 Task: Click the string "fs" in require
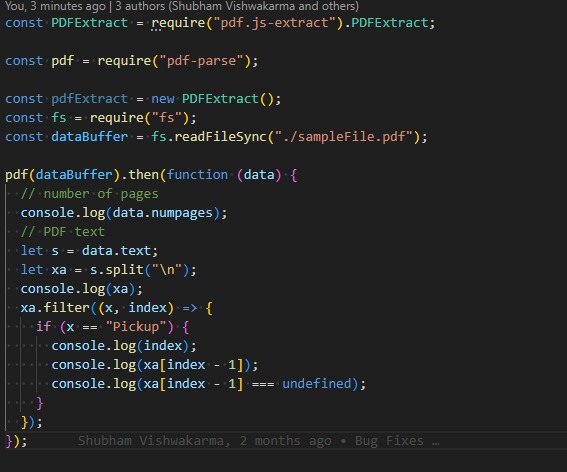pyautogui.click(x=167, y=118)
